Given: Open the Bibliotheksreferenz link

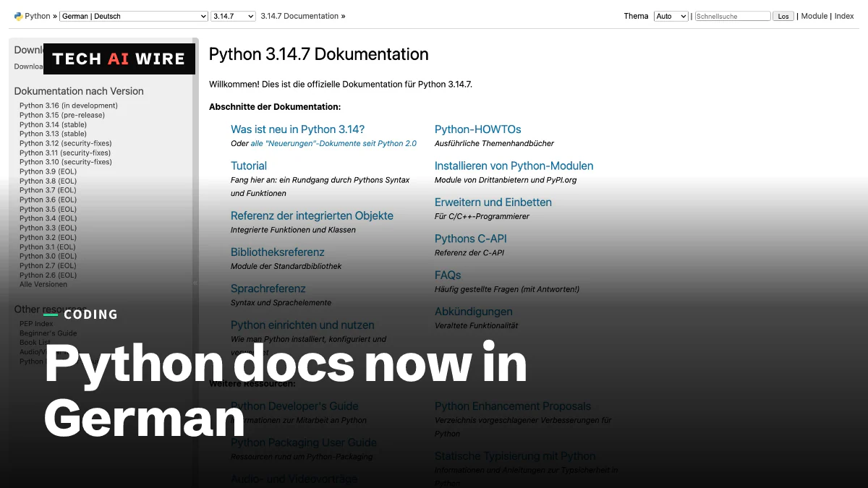Looking at the screenshot, I should pyautogui.click(x=278, y=252).
